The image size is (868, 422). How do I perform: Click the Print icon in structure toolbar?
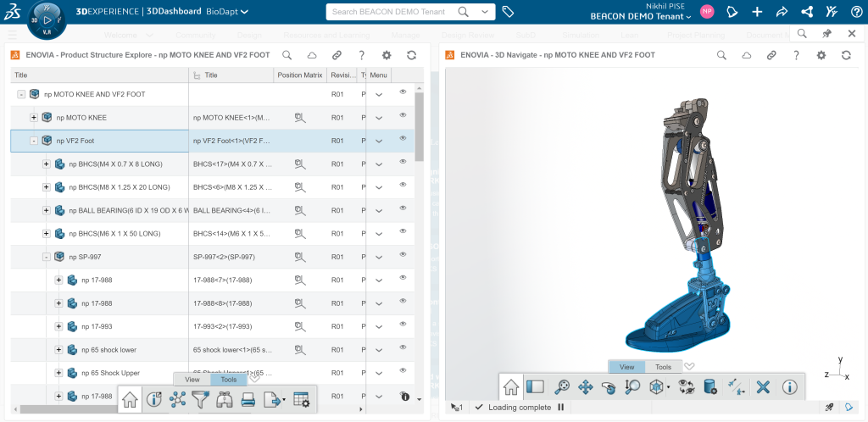pos(248,399)
